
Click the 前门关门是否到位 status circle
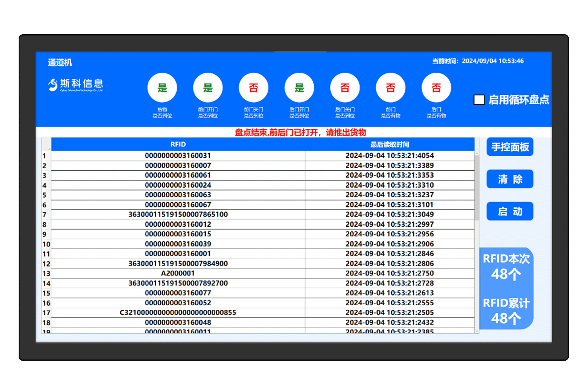(254, 88)
